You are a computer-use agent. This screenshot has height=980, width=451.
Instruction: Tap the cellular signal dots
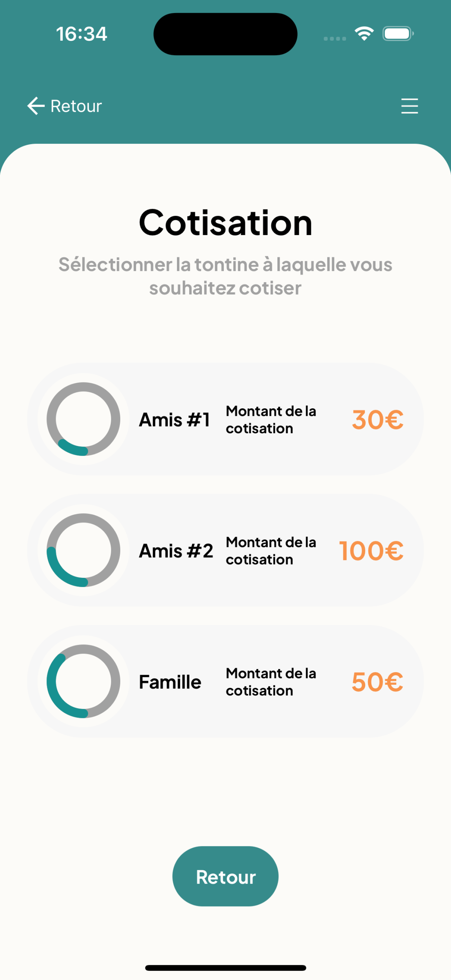coord(334,38)
